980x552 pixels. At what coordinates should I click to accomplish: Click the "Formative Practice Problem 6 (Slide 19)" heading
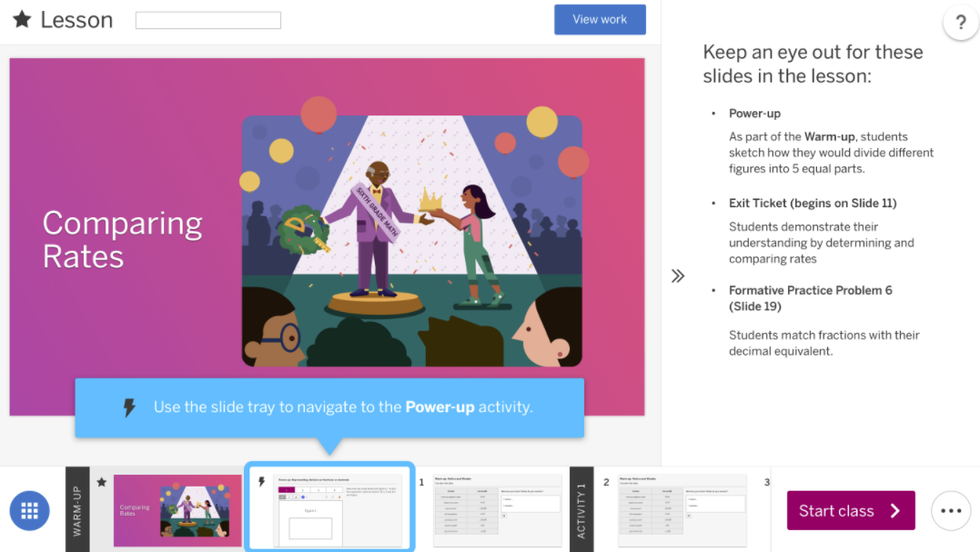click(x=811, y=298)
